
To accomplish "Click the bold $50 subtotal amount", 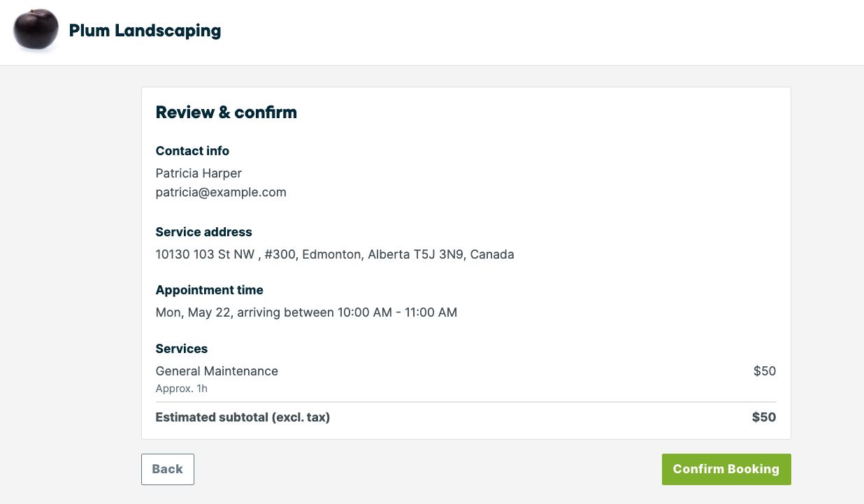I will (x=764, y=417).
